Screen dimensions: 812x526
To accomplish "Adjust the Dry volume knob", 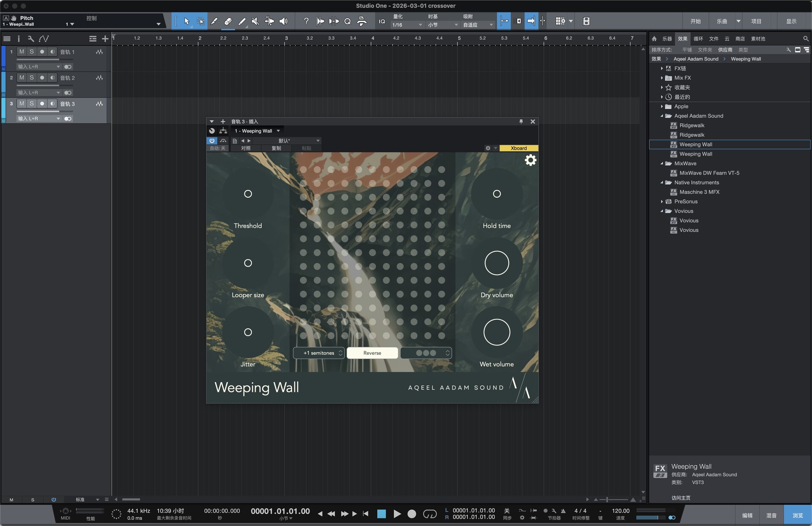I will (497, 263).
